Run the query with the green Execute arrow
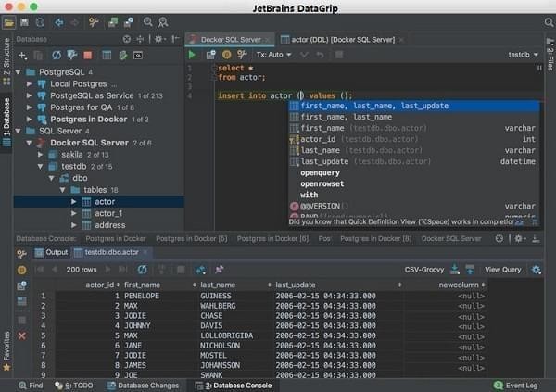 click(193, 55)
